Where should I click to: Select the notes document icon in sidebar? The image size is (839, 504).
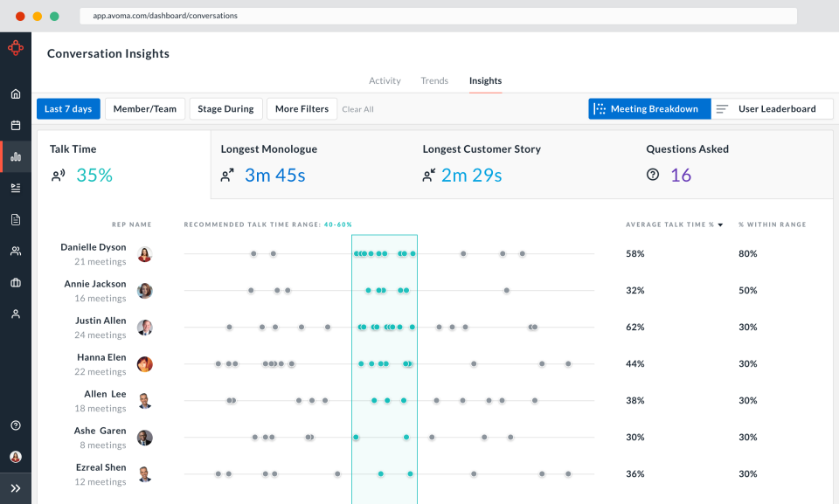click(16, 219)
